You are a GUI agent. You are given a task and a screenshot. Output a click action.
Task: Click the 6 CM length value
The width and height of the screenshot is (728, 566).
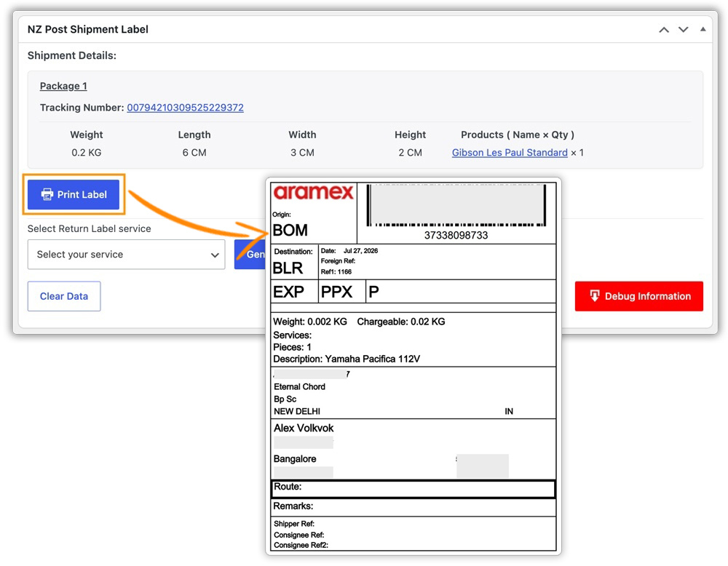click(194, 153)
